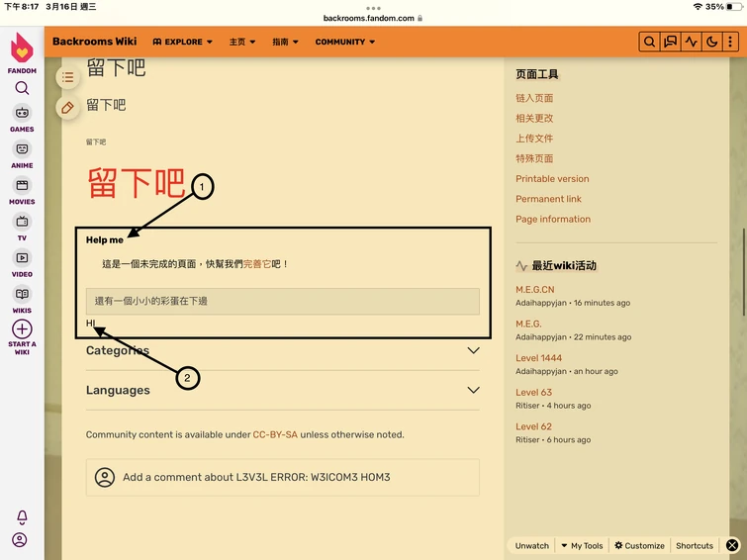The height and width of the screenshot is (560, 747).
Task: Open the recent activity icon in header
Action: click(x=691, y=42)
